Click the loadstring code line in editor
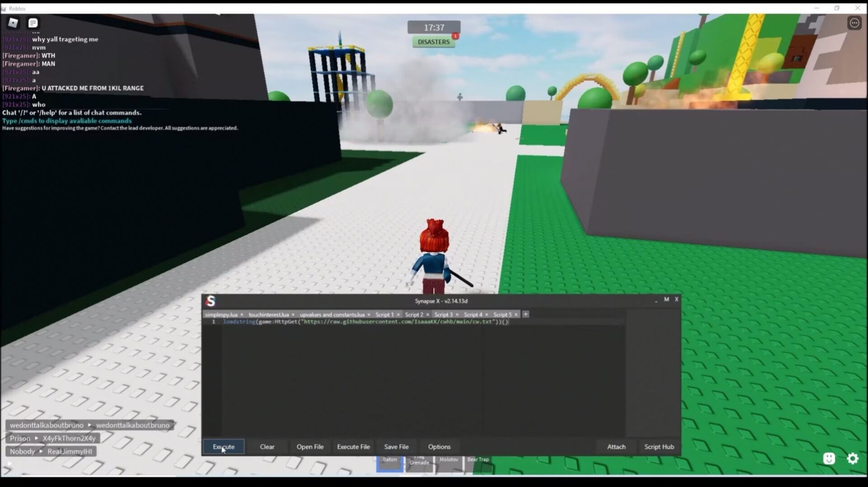Viewport: 868px width, 487px height. pyautogui.click(x=366, y=322)
